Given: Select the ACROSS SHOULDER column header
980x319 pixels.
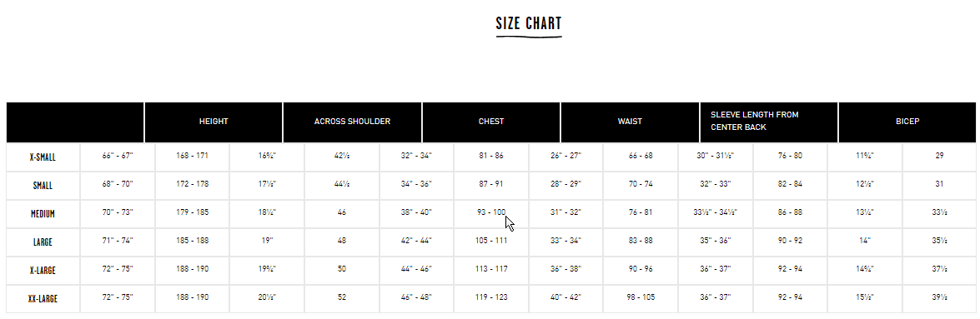Looking at the screenshot, I should click(x=353, y=122).
